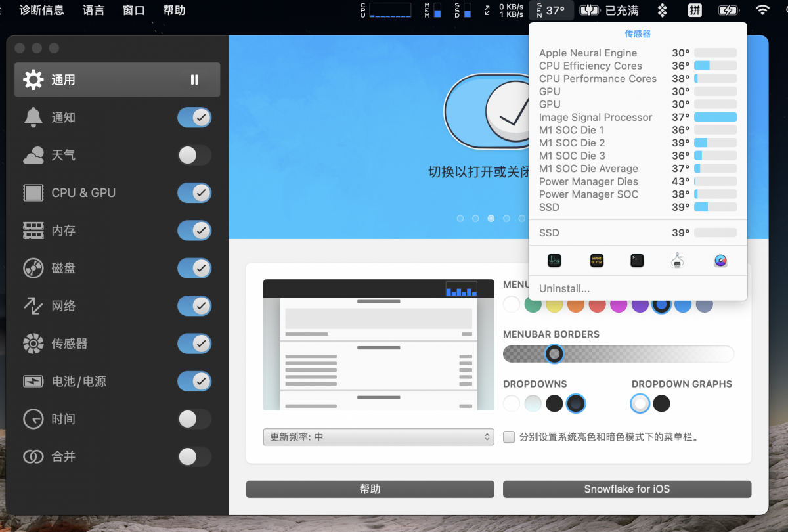The height and width of the screenshot is (532, 788).
Task: Select the 通用 gear icon in sidebar
Action: 33,79
